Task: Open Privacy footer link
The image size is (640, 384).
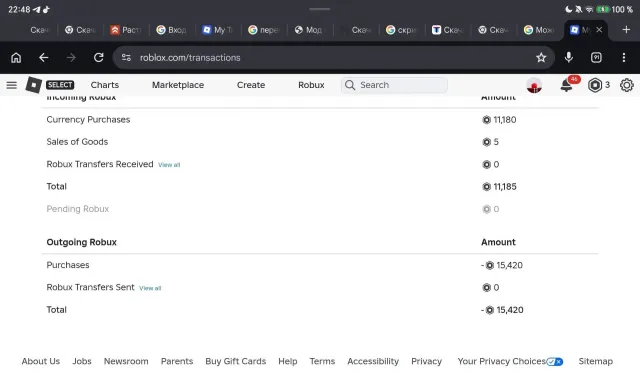Action: pos(427,361)
